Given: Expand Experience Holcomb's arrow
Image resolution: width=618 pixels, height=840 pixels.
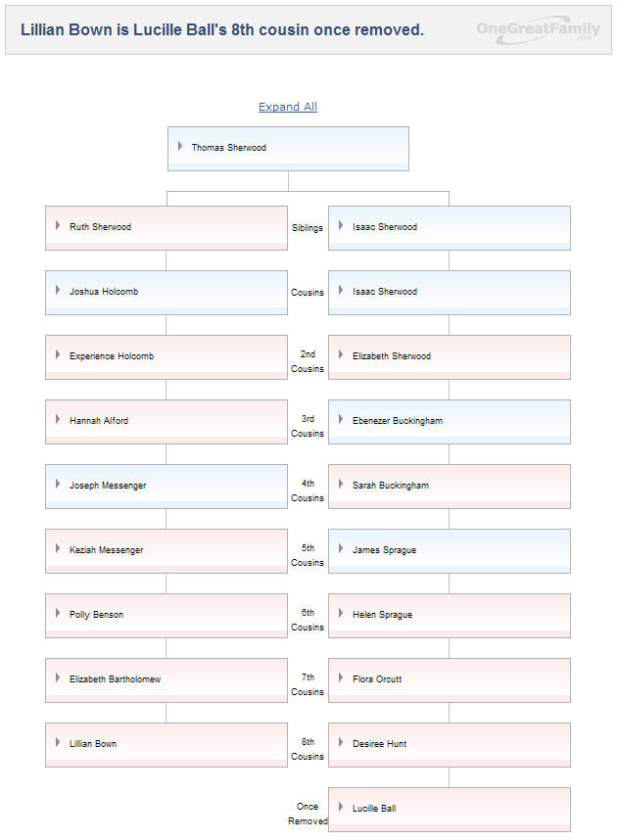Looking at the screenshot, I should [58, 355].
